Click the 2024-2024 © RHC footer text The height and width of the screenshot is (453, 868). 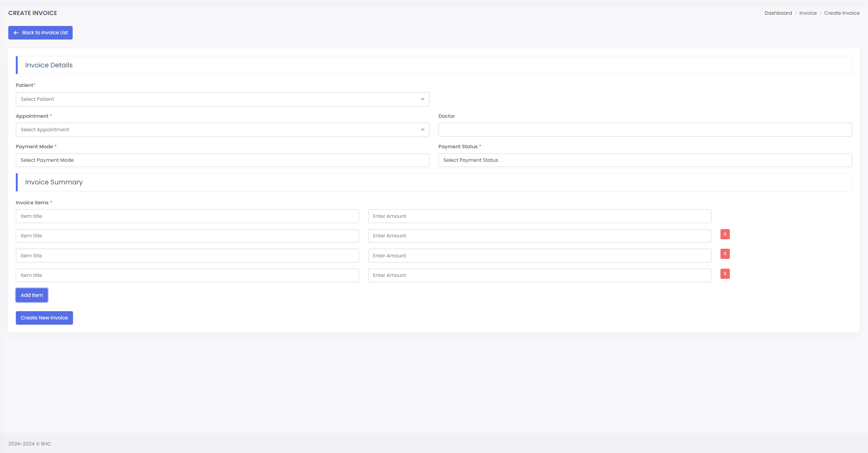click(30, 444)
